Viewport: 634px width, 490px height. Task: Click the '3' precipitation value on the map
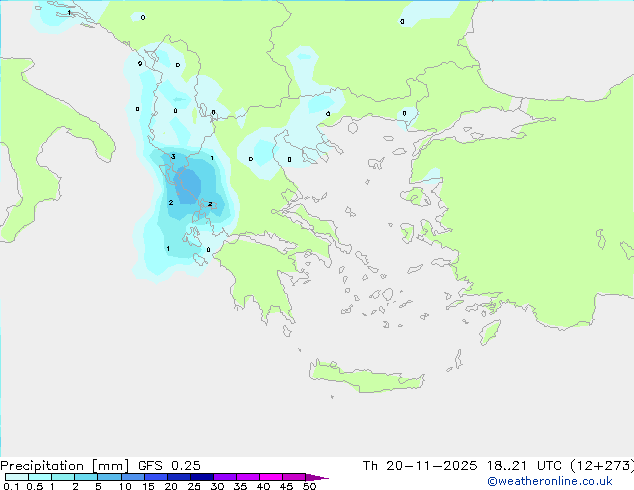click(x=173, y=157)
